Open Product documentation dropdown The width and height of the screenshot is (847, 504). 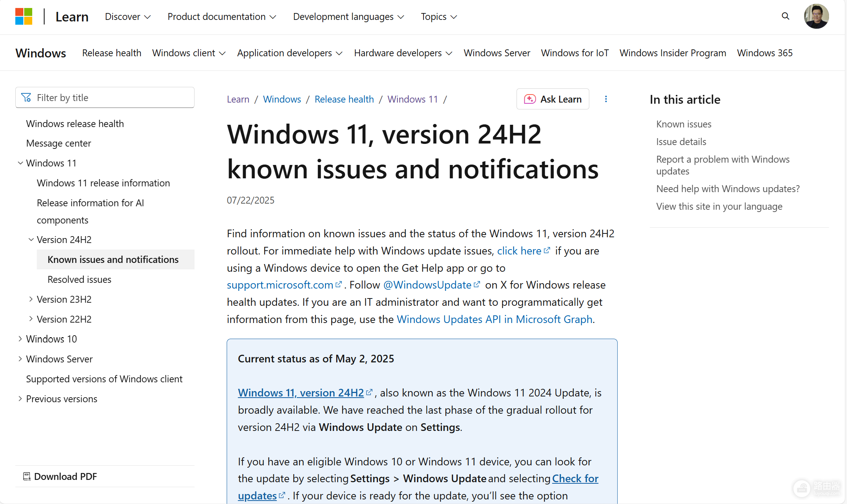(222, 16)
